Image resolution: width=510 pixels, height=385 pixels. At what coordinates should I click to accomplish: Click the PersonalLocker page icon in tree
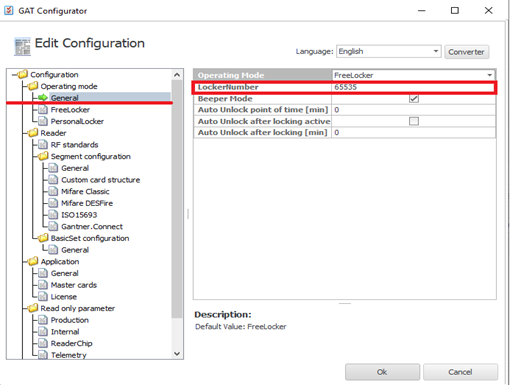tap(43, 121)
